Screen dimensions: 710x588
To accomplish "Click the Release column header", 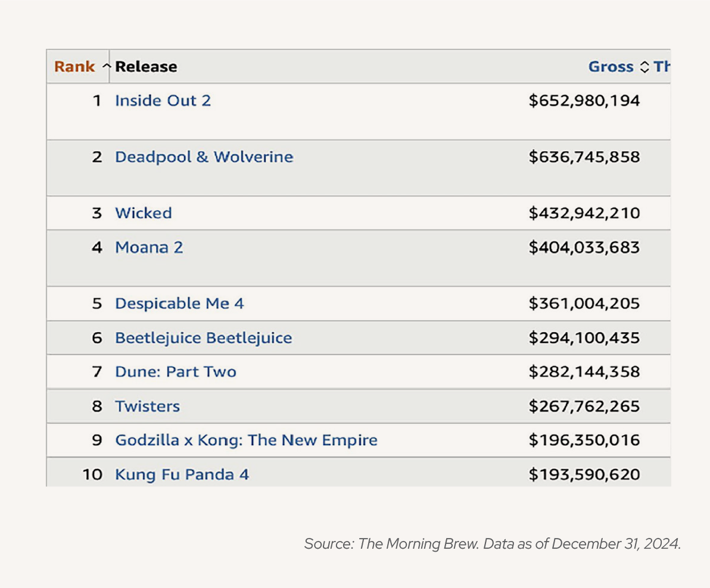I will pyautogui.click(x=146, y=67).
